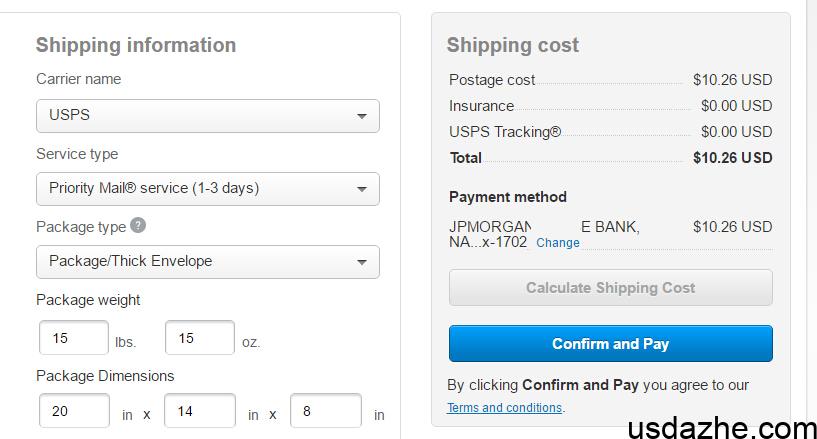Select the first dimension field showing 20
This screenshot has width=817, height=439.
74,411
